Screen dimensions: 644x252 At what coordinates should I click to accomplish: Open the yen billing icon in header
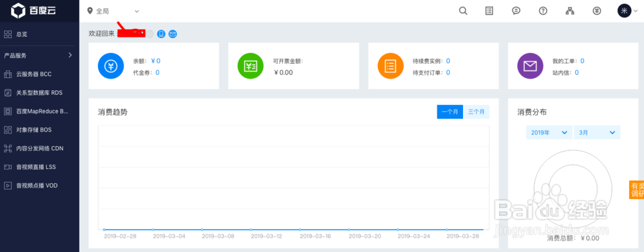click(597, 11)
